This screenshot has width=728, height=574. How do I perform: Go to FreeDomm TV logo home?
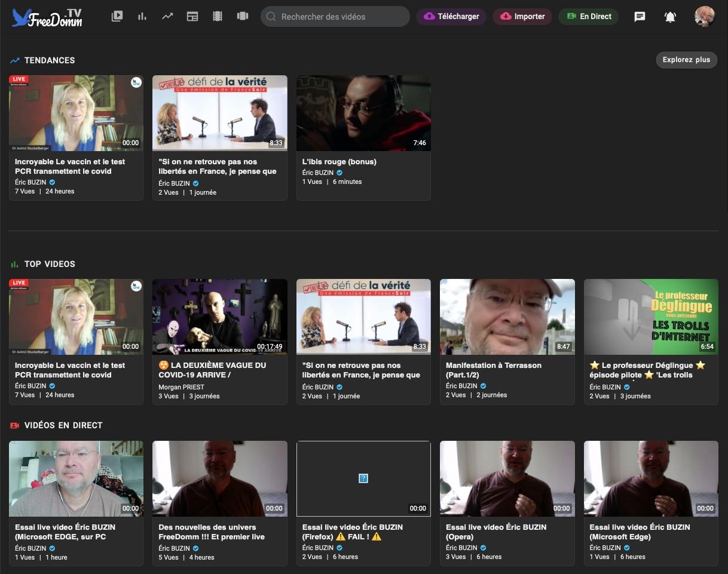click(x=47, y=17)
